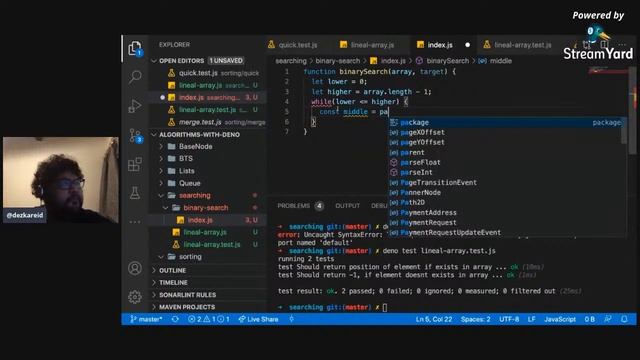Click the master branch indicator in status bar
The width and height of the screenshot is (640, 360).
146,319
